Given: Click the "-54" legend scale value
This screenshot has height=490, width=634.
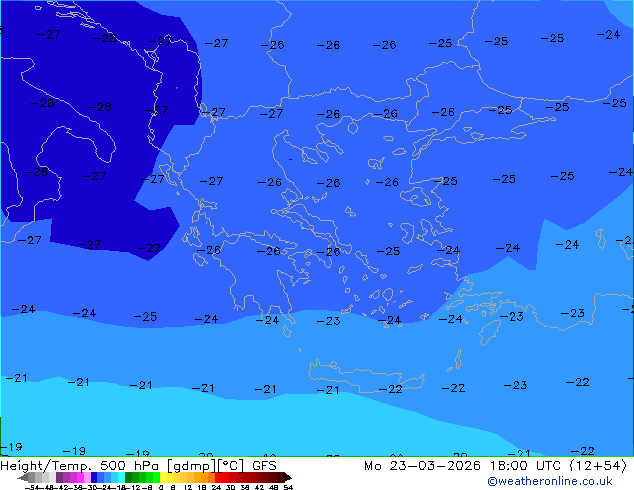Looking at the screenshot, I should click(34, 488).
